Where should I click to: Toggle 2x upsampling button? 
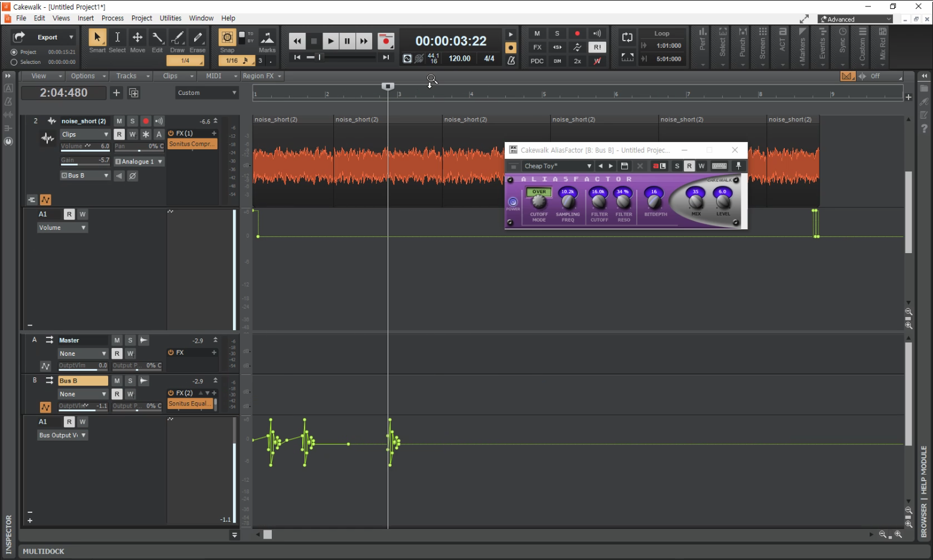pos(578,61)
